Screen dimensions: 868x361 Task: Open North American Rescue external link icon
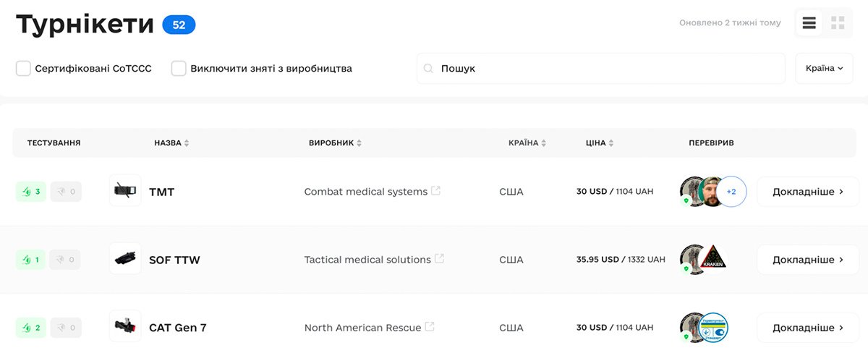click(x=430, y=327)
